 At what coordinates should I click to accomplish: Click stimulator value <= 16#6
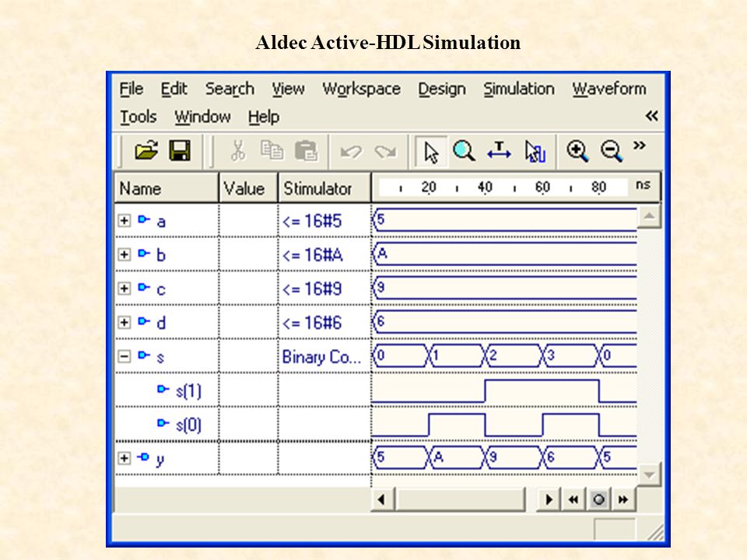click(312, 323)
